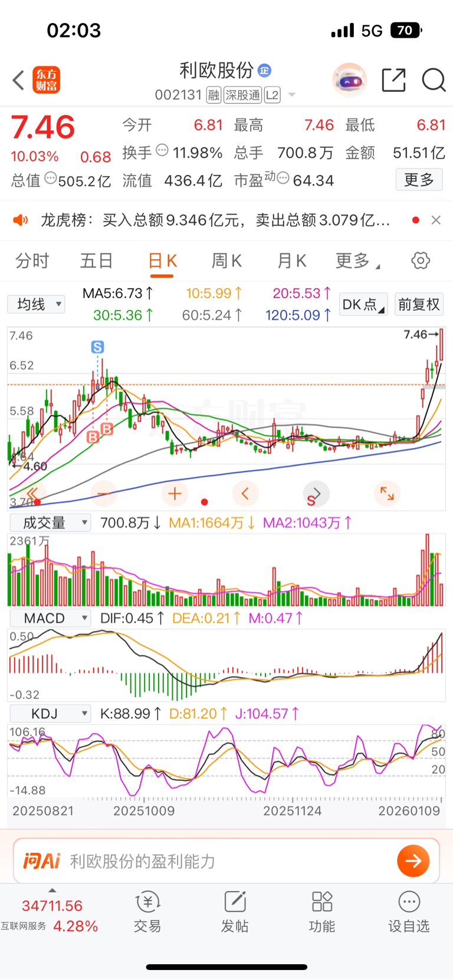The height and width of the screenshot is (980, 453).
Task: Tap the J:104.57 KDJ value
Action: click(267, 714)
